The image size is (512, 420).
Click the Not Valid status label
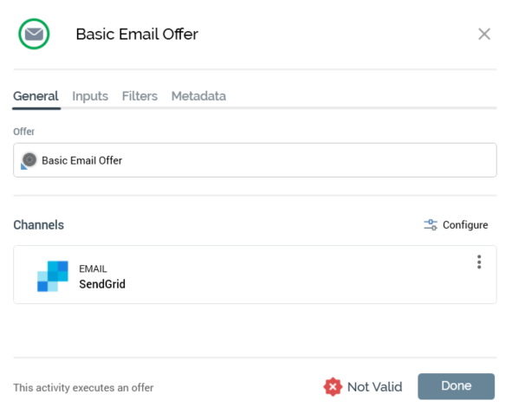click(375, 387)
